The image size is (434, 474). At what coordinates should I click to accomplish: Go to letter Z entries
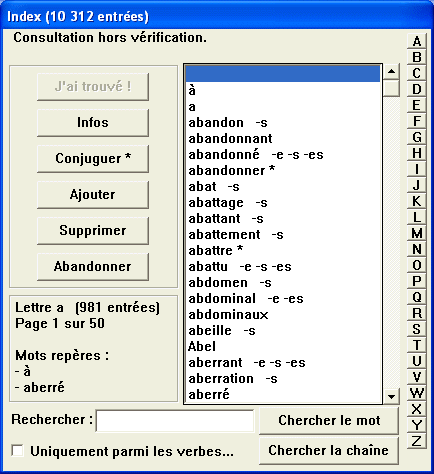(x=416, y=441)
